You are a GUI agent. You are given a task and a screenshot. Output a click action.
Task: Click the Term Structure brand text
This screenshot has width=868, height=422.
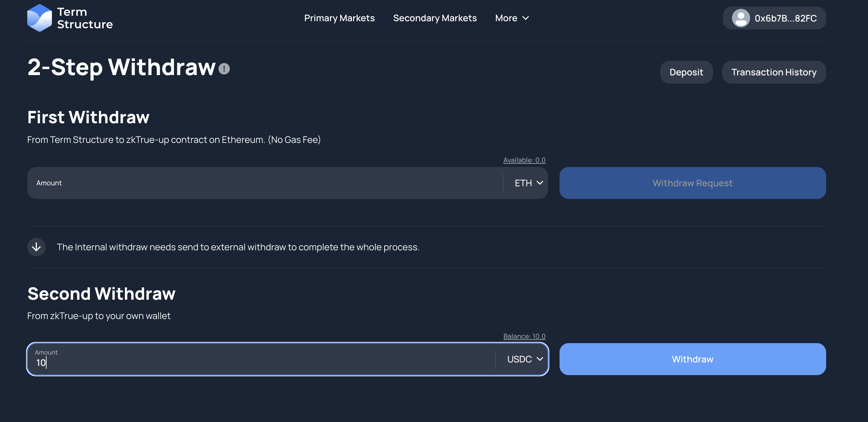coord(85,18)
